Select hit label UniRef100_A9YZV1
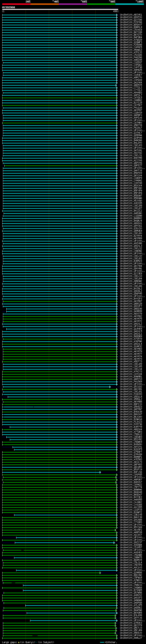Screen dimensions: 146x644 [131, 447]
